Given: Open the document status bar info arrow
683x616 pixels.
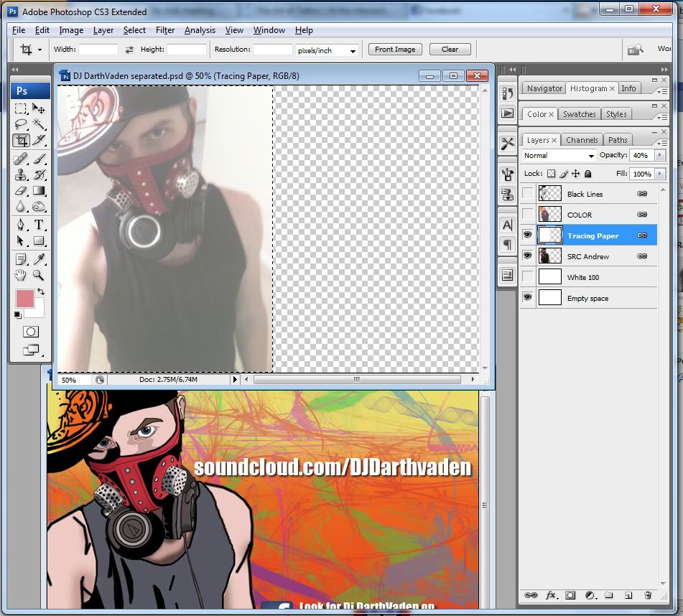Looking at the screenshot, I should 235,380.
